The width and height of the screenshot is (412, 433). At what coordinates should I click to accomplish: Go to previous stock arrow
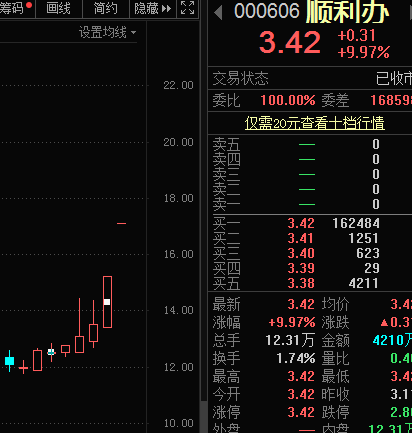pos(218,12)
